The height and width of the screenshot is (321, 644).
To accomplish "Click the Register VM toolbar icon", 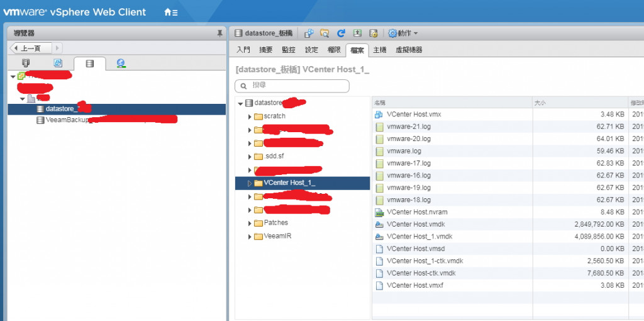I will point(309,33).
